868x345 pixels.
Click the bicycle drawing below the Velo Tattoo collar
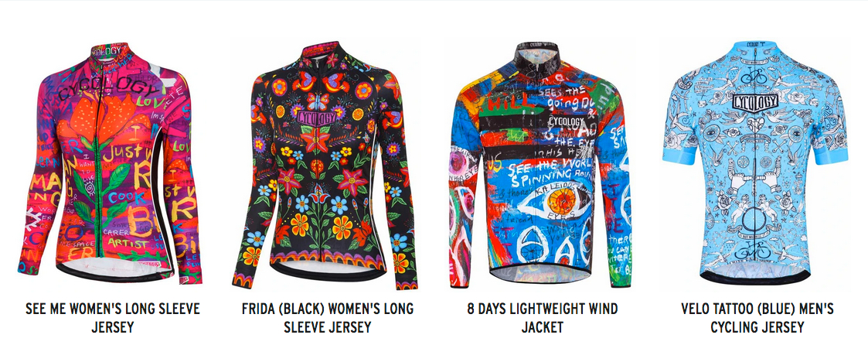[x=754, y=77]
